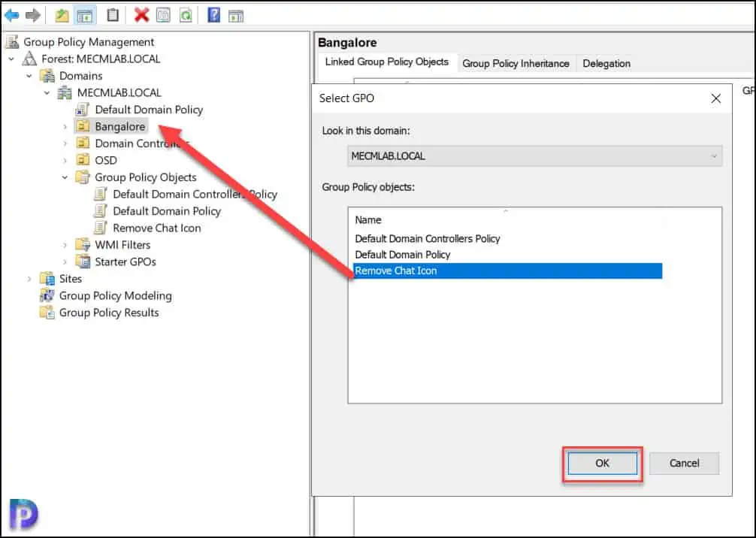Expand the Starter GPOs node
The image size is (756, 538).
click(x=65, y=262)
